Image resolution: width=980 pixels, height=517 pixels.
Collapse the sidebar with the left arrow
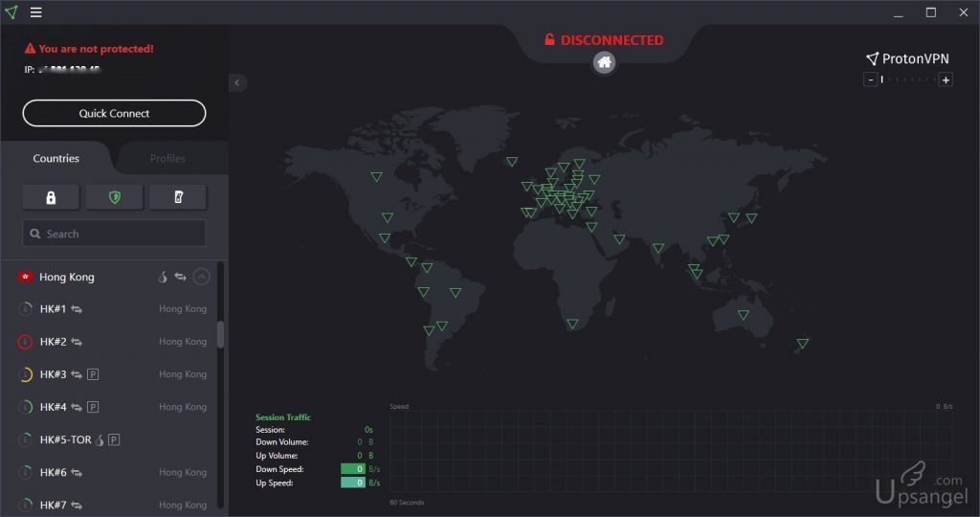pos(237,82)
